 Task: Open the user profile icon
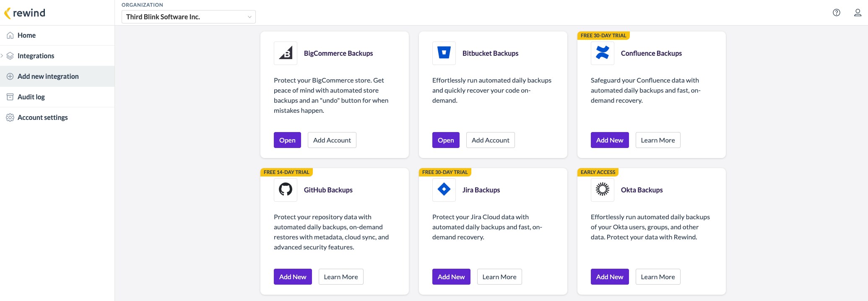858,13
